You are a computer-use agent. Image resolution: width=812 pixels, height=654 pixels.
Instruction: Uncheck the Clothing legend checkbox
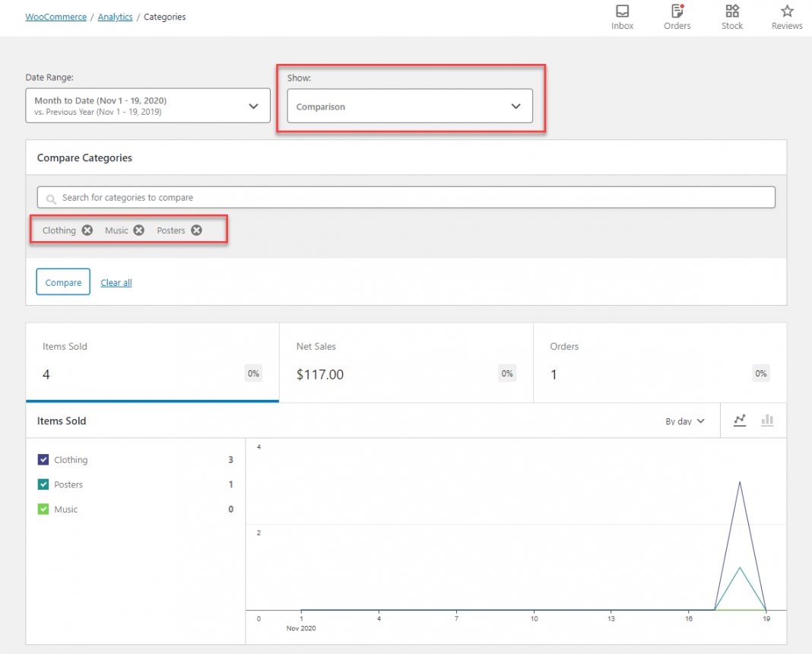click(43, 459)
